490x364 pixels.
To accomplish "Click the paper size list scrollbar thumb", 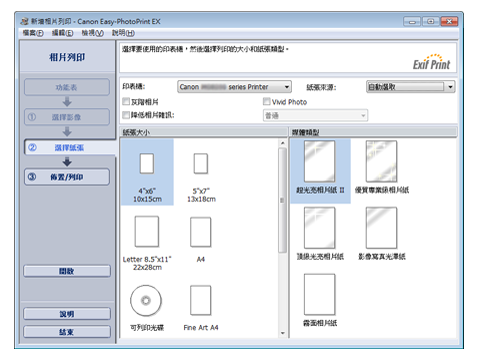I will pos(283,200).
